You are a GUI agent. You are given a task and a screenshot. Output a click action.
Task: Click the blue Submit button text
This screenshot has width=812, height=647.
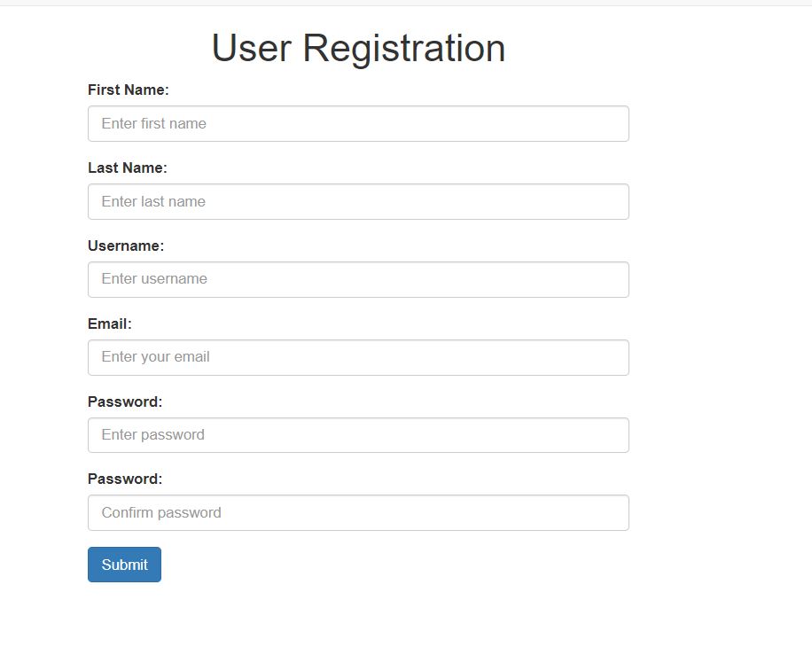tap(124, 565)
